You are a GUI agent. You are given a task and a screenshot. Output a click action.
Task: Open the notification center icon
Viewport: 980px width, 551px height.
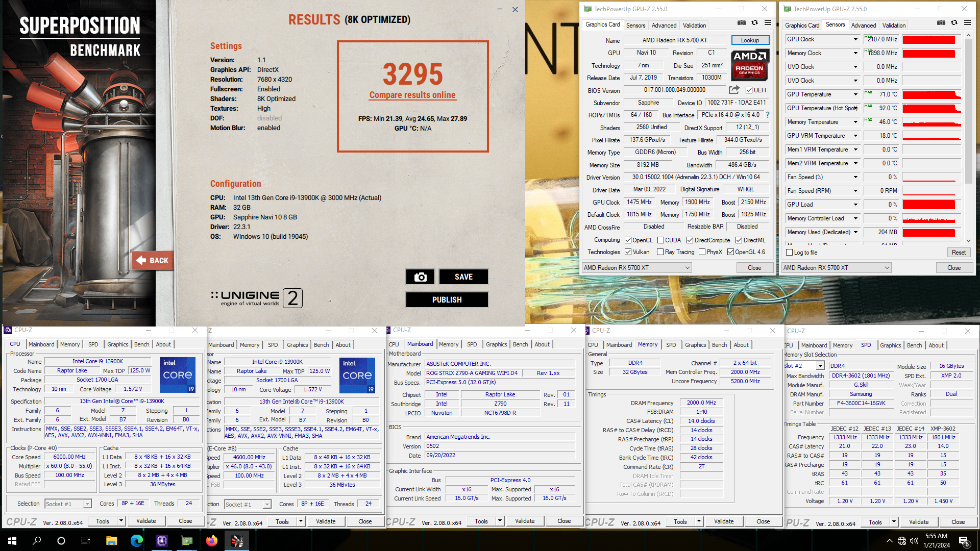[x=964, y=541]
